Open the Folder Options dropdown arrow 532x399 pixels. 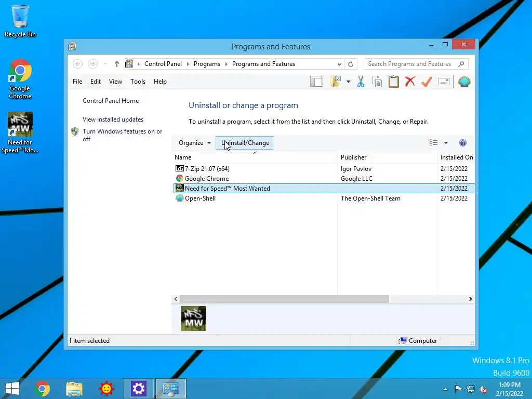coord(348,82)
